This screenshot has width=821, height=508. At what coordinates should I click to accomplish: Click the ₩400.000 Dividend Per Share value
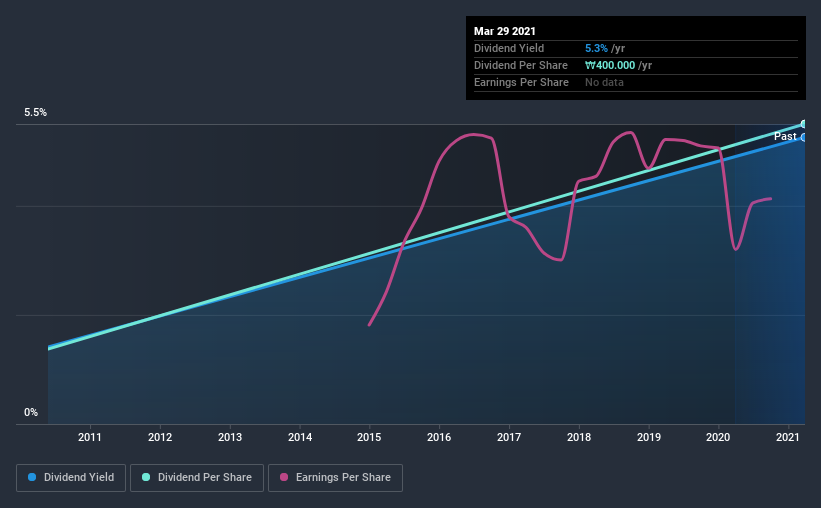[x=610, y=65]
